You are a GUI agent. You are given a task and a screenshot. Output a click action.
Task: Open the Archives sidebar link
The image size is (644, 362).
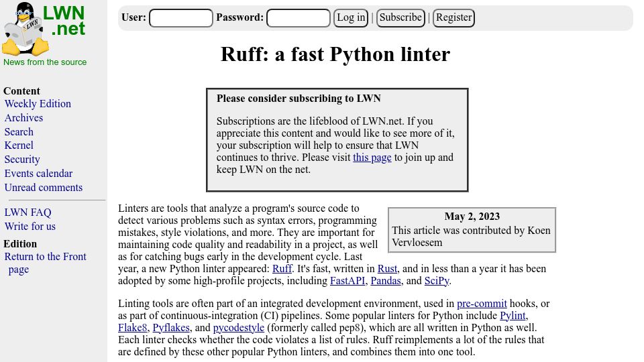[x=24, y=118]
